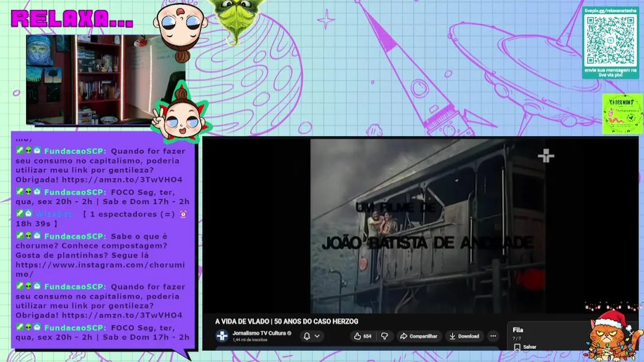Click the Fila queue panel header
Screen dimensions: 644x362
518,330
